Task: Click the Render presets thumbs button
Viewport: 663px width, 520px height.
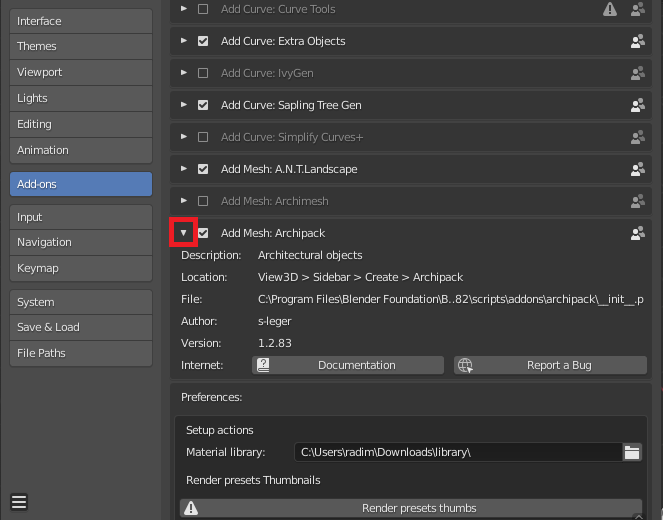Action: 410,508
